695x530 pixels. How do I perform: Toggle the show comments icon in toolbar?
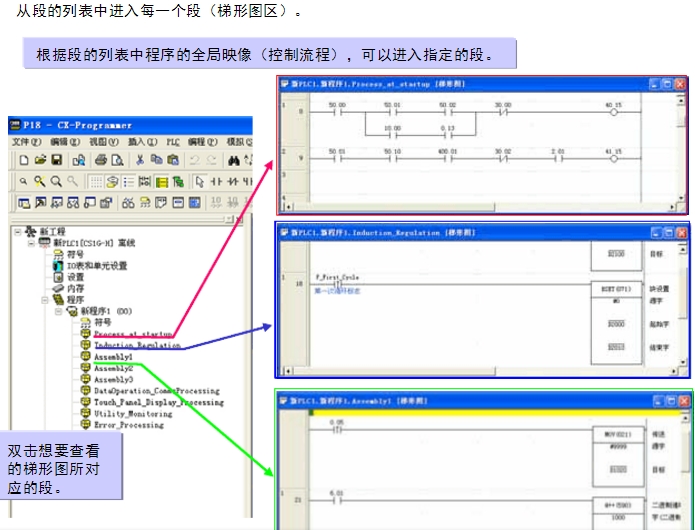113,182
